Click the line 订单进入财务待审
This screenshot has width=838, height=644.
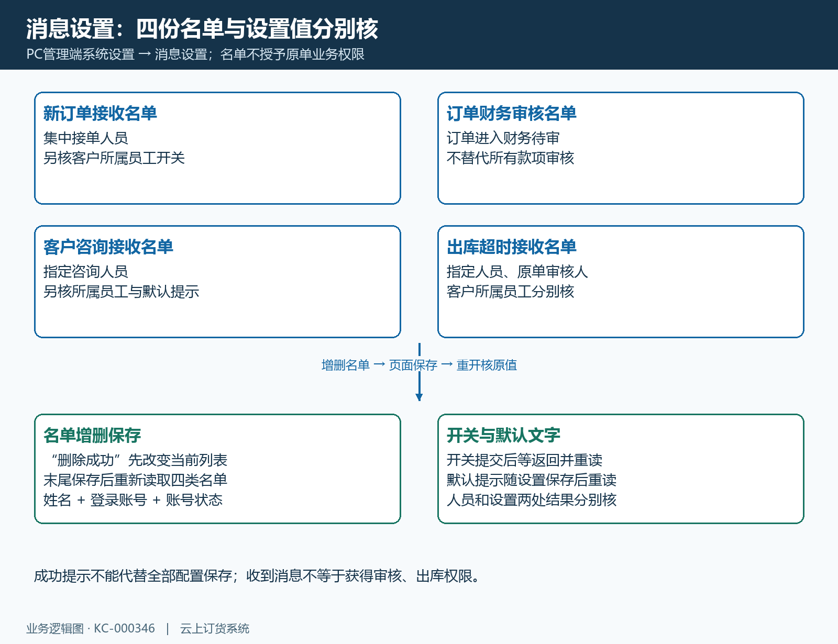click(503, 138)
